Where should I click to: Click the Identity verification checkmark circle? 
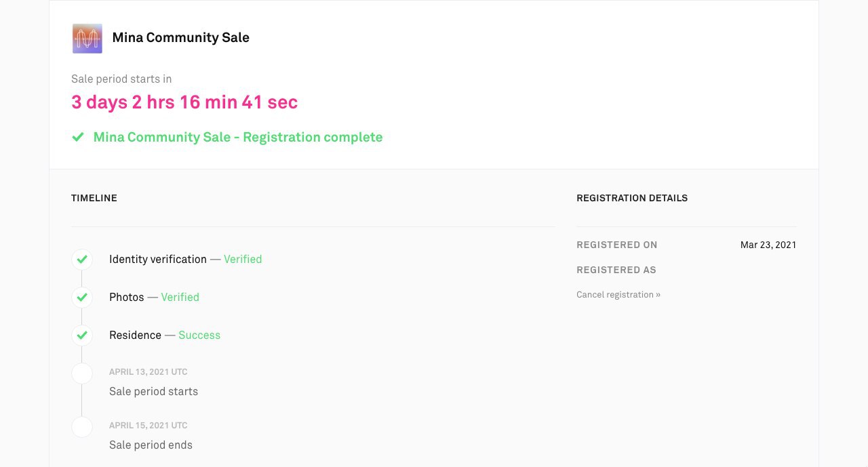pos(82,260)
